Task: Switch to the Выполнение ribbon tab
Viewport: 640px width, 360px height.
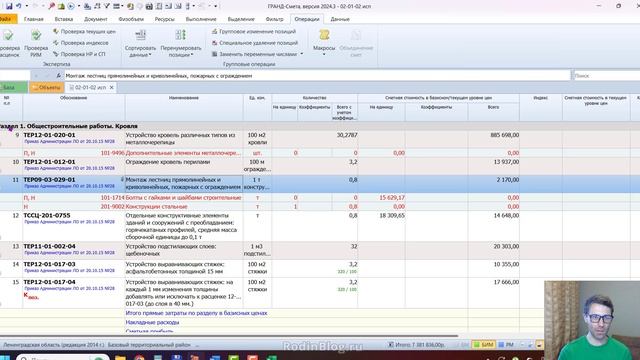Action: (x=201, y=19)
